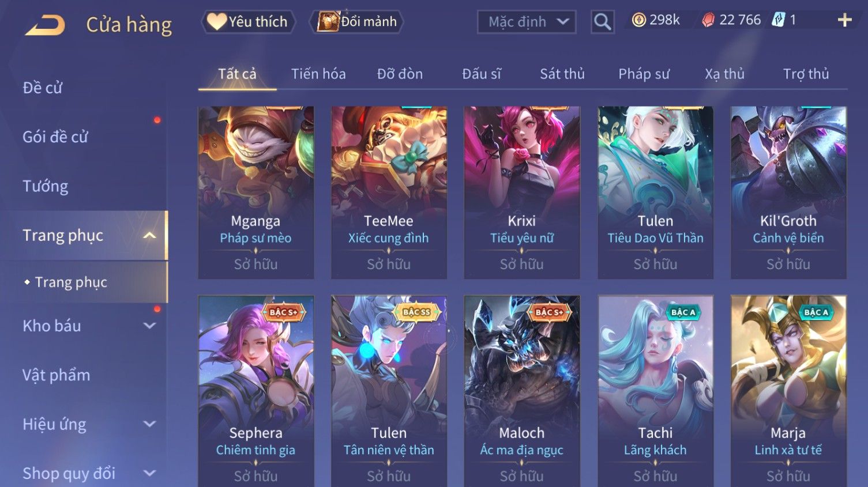Select Krixi Tiểu yêu nữ skin card
The width and height of the screenshot is (868, 487).
pyautogui.click(x=522, y=192)
